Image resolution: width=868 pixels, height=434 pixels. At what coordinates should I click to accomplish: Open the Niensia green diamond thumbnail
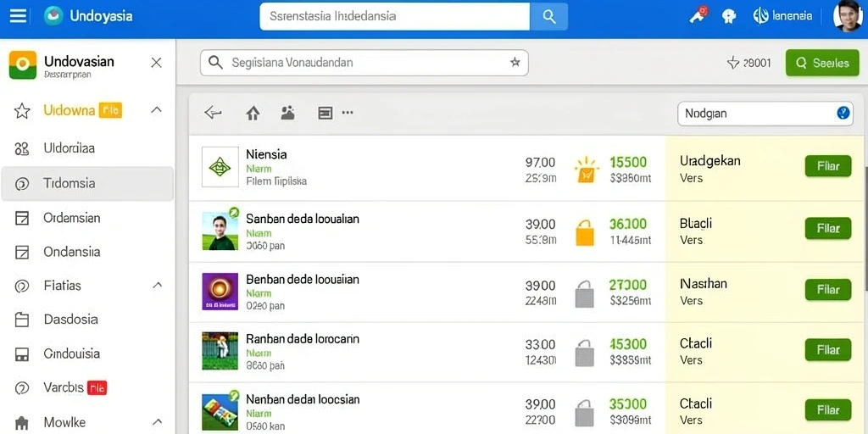click(220, 166)
